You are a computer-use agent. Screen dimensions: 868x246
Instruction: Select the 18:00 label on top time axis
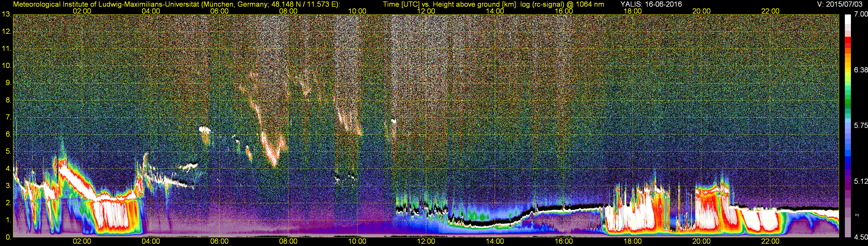click(632, 11)
